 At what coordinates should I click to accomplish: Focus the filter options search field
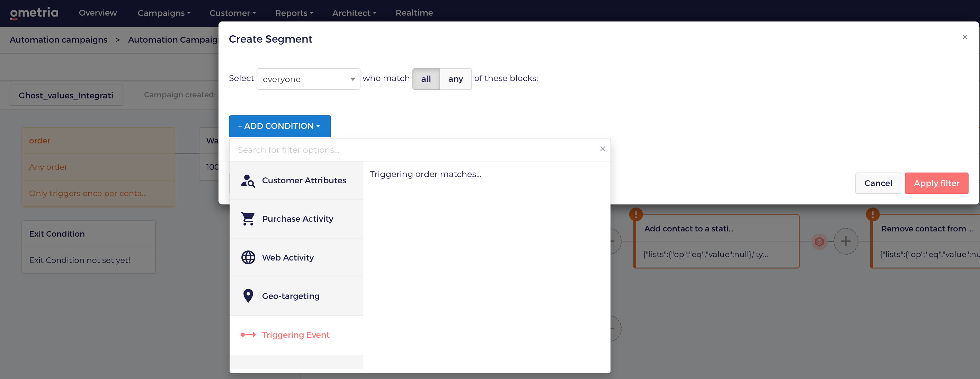[413, 150]
